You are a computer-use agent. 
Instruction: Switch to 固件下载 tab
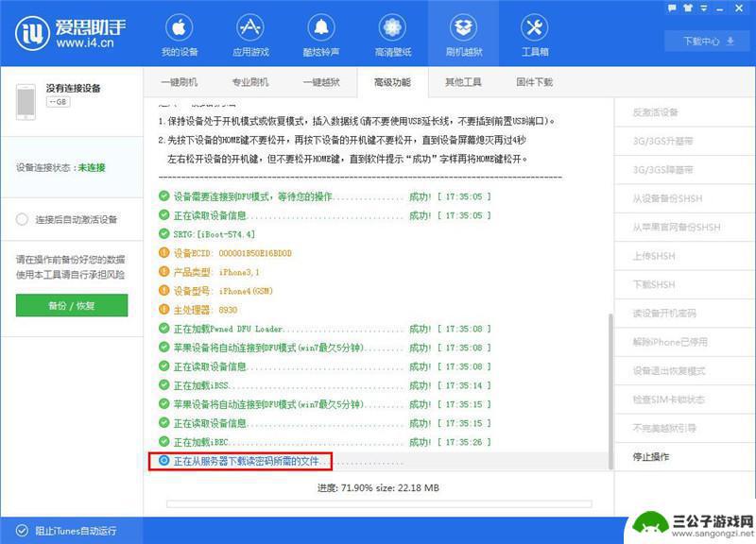(x=535, y=82)
